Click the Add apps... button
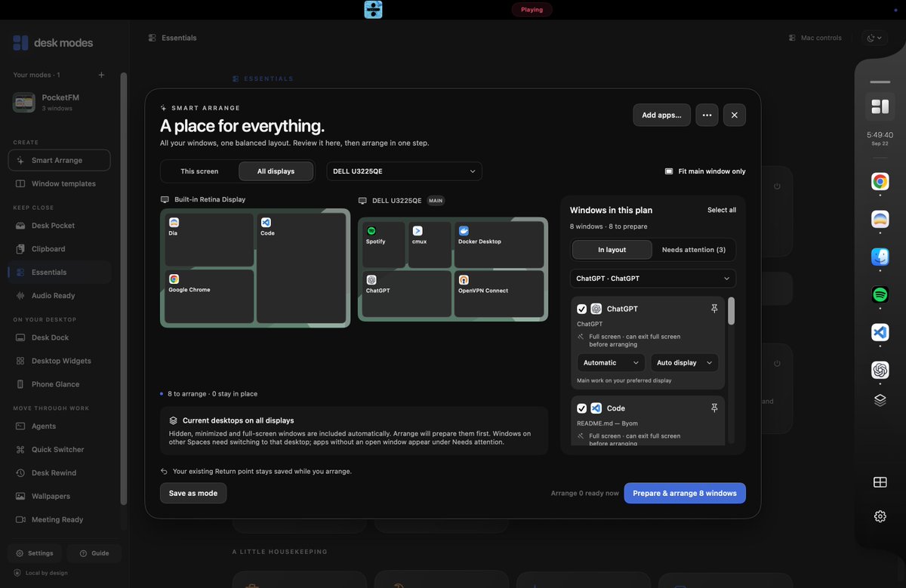 tap(661, 115)
